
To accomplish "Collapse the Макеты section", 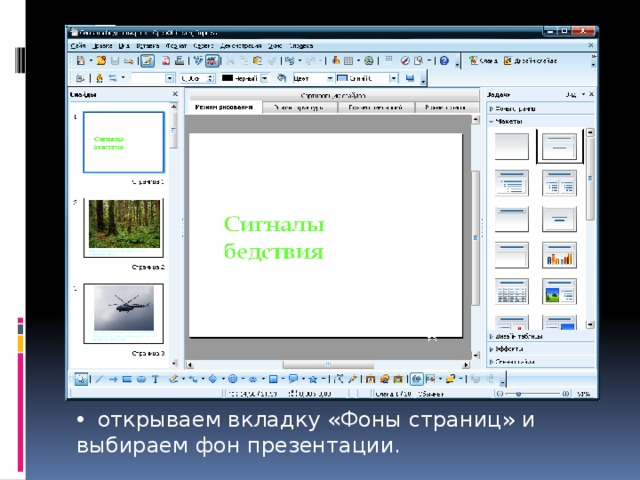I will [x=540, y=121].
